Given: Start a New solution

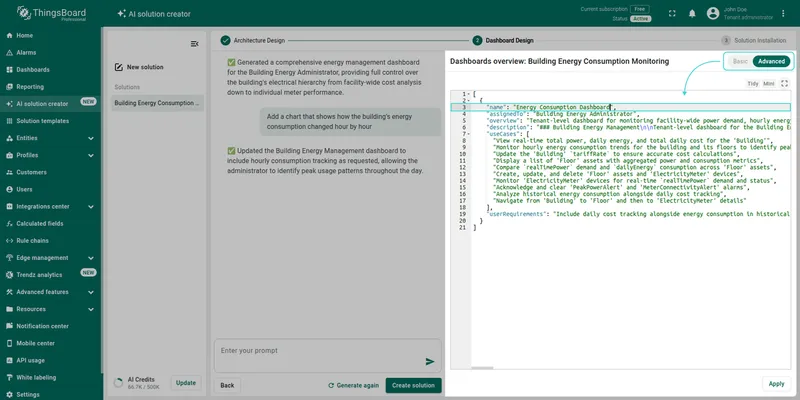Looking at the screenshot, I should (139, 67).
